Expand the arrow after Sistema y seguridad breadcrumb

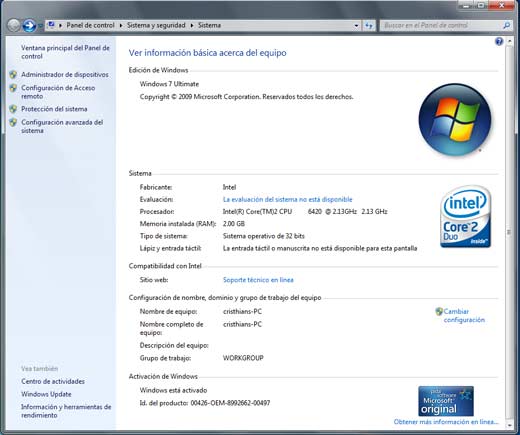[x=192, y=25]
